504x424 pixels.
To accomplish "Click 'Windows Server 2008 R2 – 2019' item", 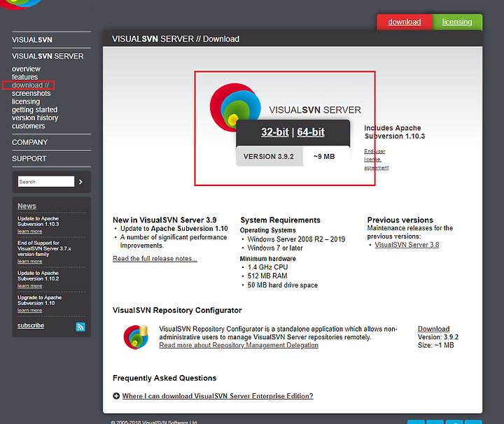I will tap(296, 239).
